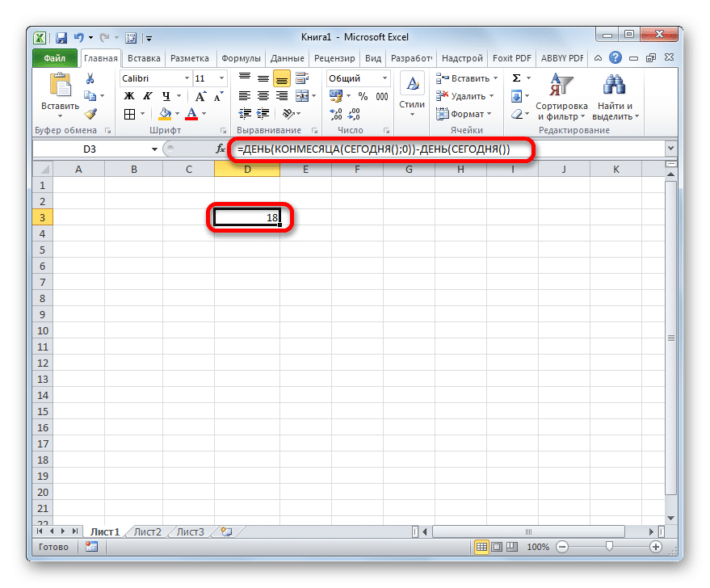
Task: Click inside the formula bar text
Action: pyautogui.click(x=373, y=149)
